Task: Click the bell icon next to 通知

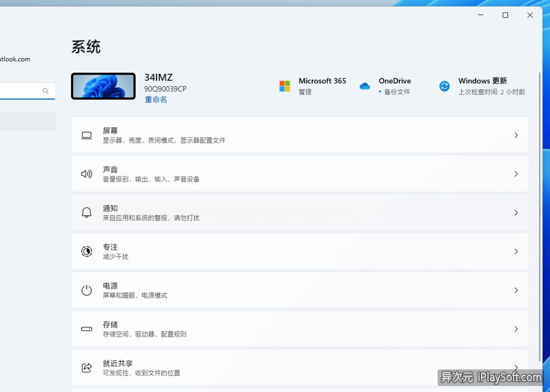Action: 87,212
